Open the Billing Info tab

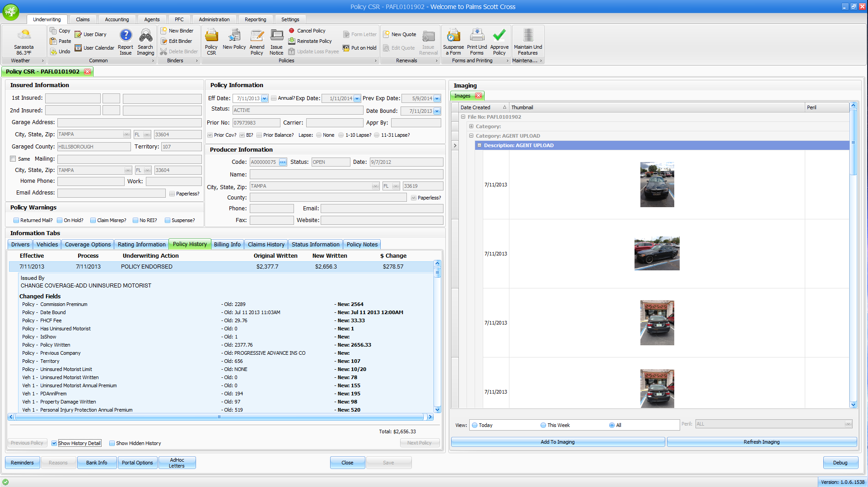point(227,244)
